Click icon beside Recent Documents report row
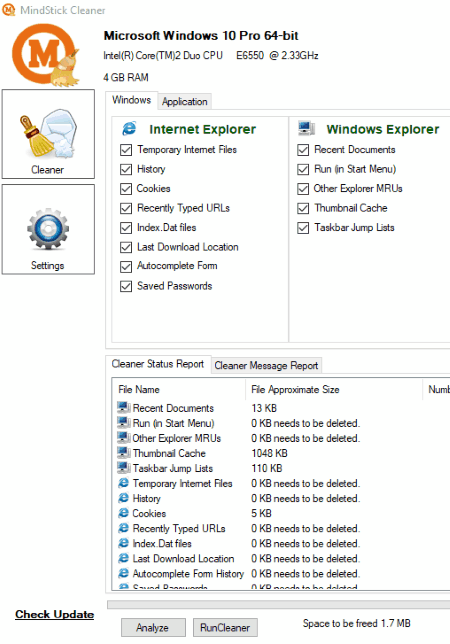Image resolution: width=450 pixels, height=644 pixels. [124, 407]
